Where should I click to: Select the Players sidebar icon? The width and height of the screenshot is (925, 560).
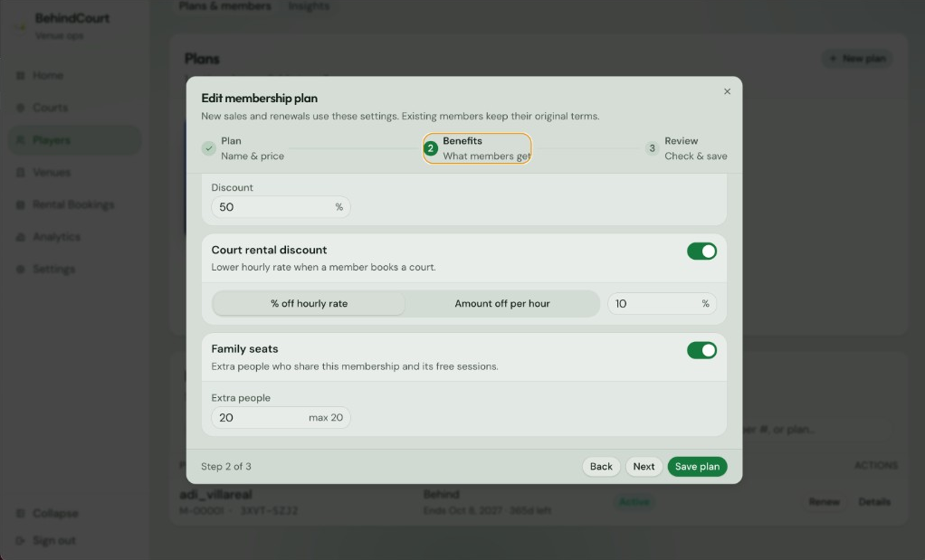pyautogui.click(x=21, y=140)
